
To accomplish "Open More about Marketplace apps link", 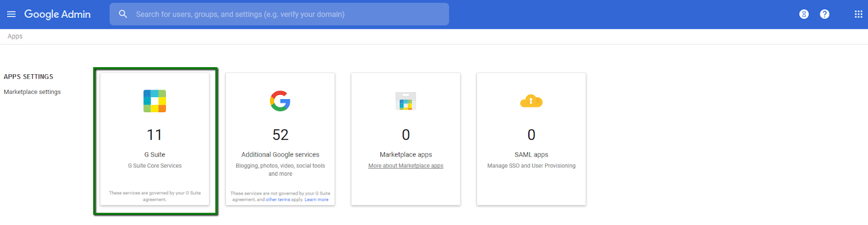I will (406, 166).
